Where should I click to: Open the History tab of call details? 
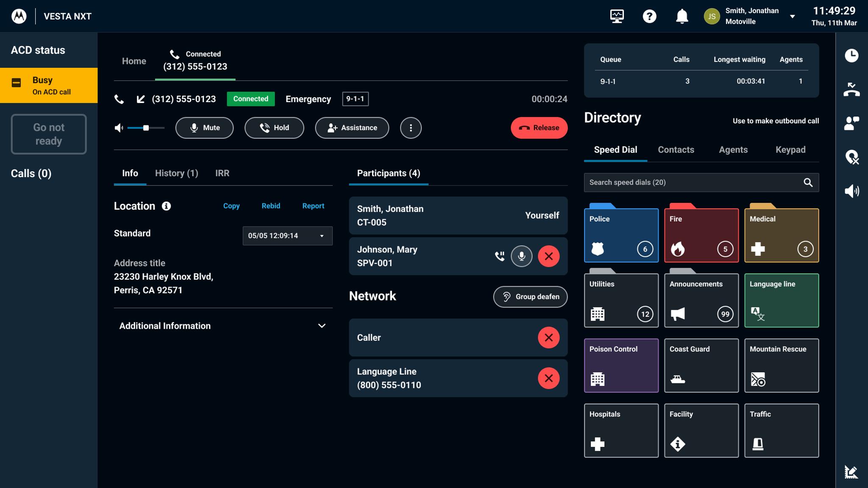click(176, 173)
